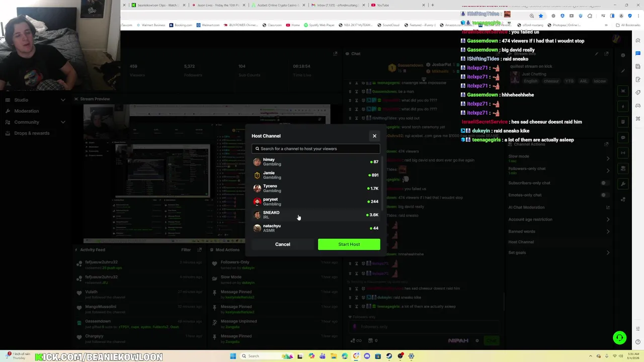
Task: Click the Windows Start button
Action: [233, 356]
